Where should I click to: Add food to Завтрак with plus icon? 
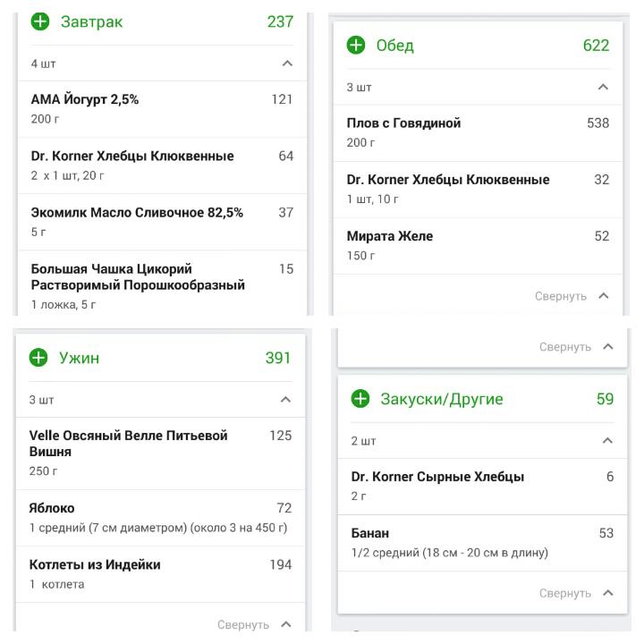tap(40, 21)
